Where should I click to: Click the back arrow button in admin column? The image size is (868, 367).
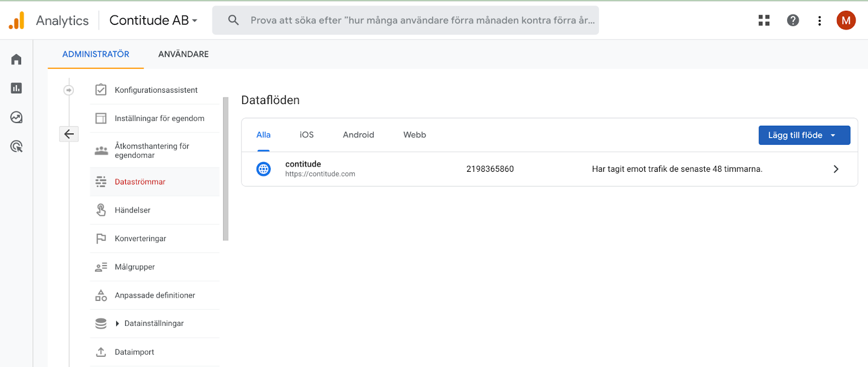pos(69,134)
